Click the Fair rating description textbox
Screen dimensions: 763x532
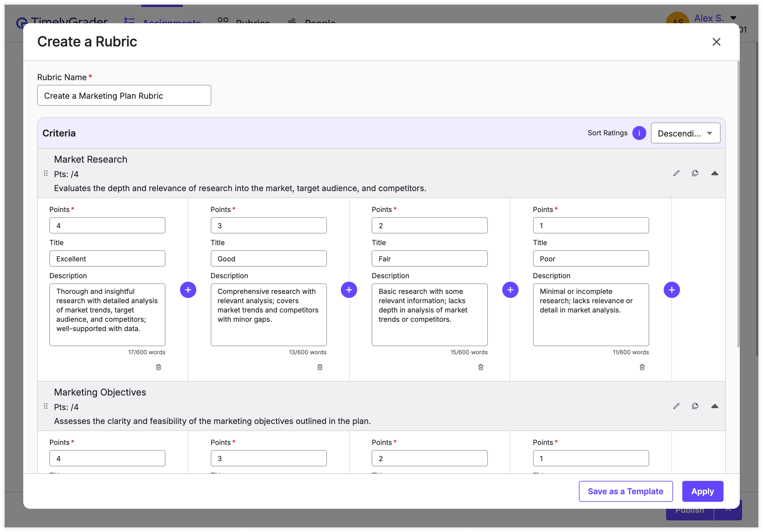coord(429,314)
